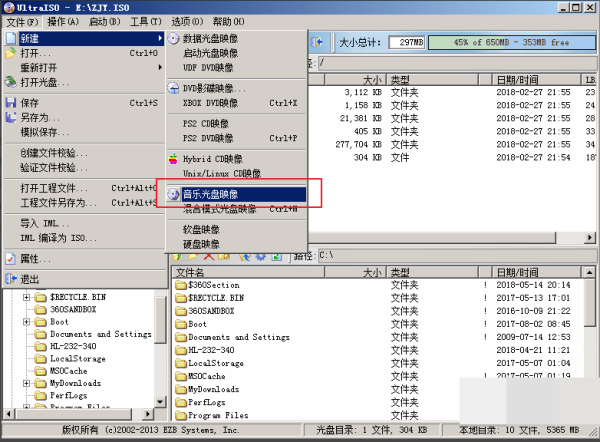Select LocalStorage folder in tree

[x=78, y=359]
